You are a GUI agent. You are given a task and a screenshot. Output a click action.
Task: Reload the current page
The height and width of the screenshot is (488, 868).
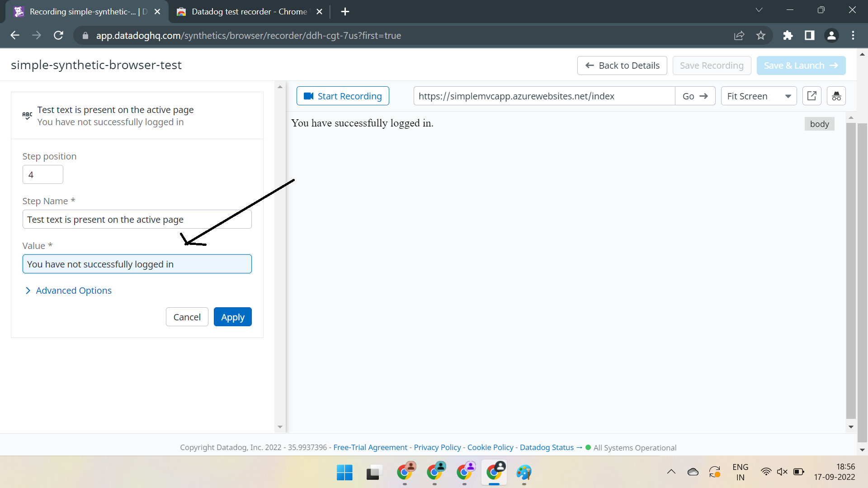tap(58, 35)
